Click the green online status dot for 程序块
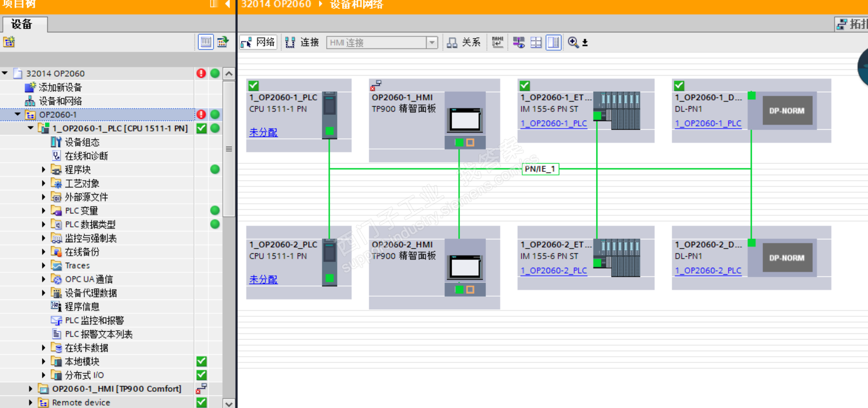Image resolution: width=868 pixels, height=408 pixels. coord(215,170)
